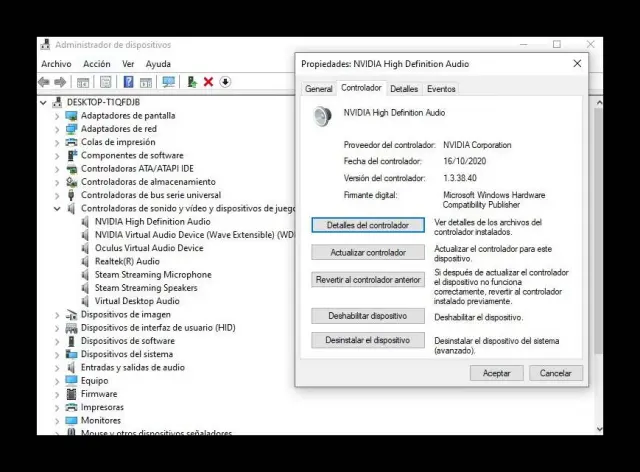Viewport: 640px width, 472px height.
Task: Click the red X uninstall device icon
Action: [x=208, y=82]
